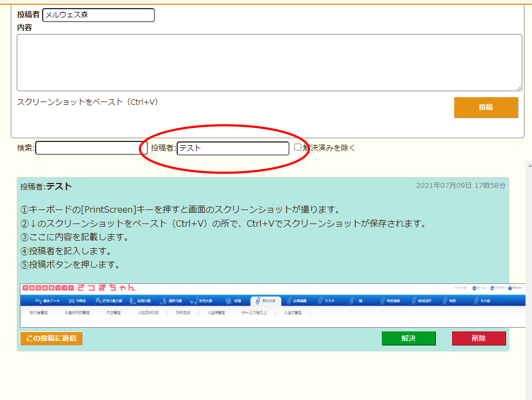Click the ログオフ icon in the attached screenshot

coord(497,288)
